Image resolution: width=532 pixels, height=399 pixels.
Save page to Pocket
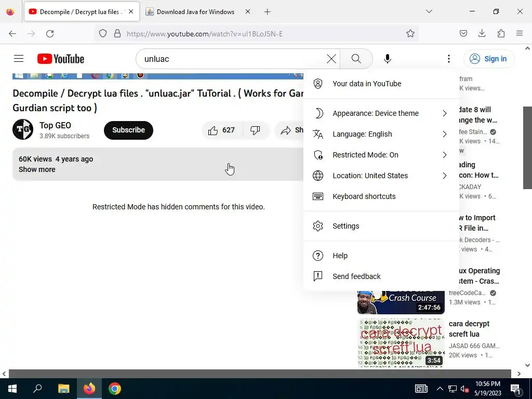(463, 34)
